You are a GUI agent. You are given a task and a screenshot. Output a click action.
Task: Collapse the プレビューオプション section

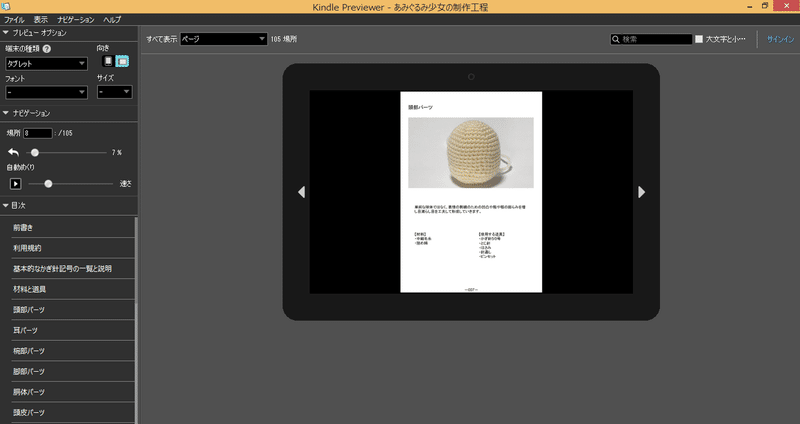tap(6, 33)
